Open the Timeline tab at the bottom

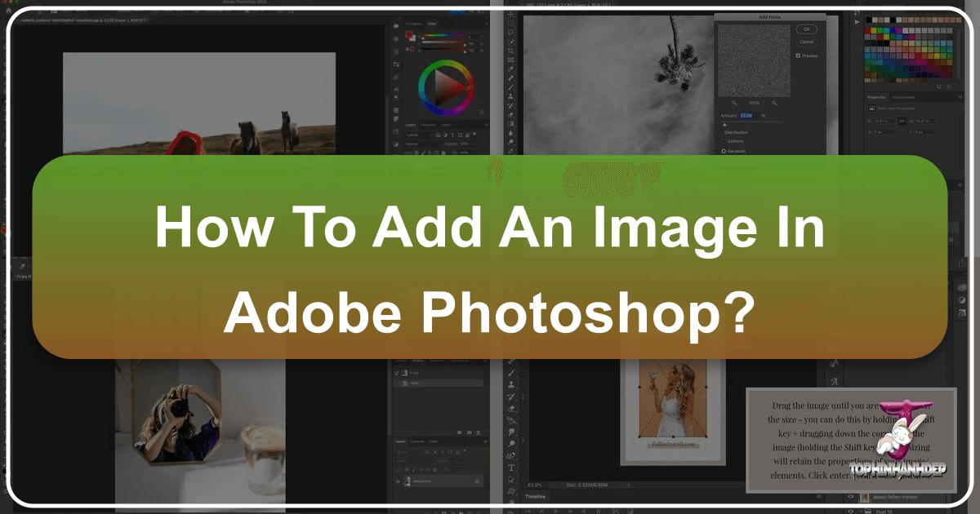pyautogui.click(x=536, y=496)
